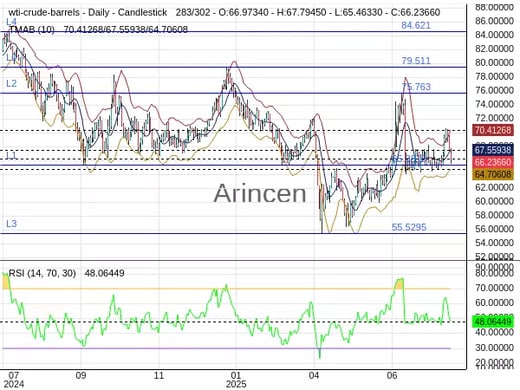
Task: Click the 07 2024 date axis label
Action: pos(14,380)
